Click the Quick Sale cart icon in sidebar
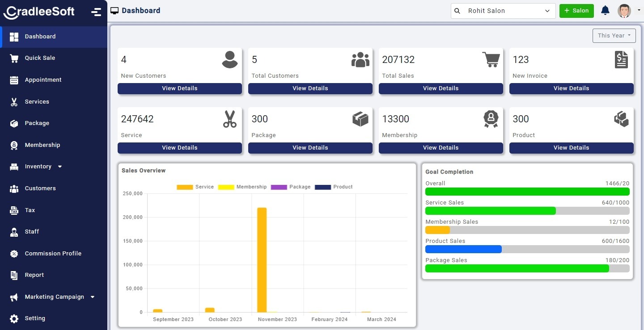The width and height of the screenshot is (644, 330). [13, 58]
